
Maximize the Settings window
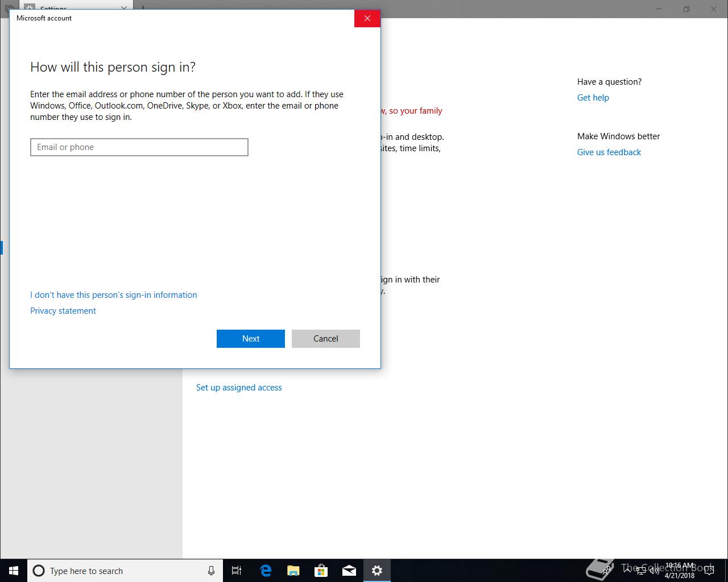click(x=686, y=9)
